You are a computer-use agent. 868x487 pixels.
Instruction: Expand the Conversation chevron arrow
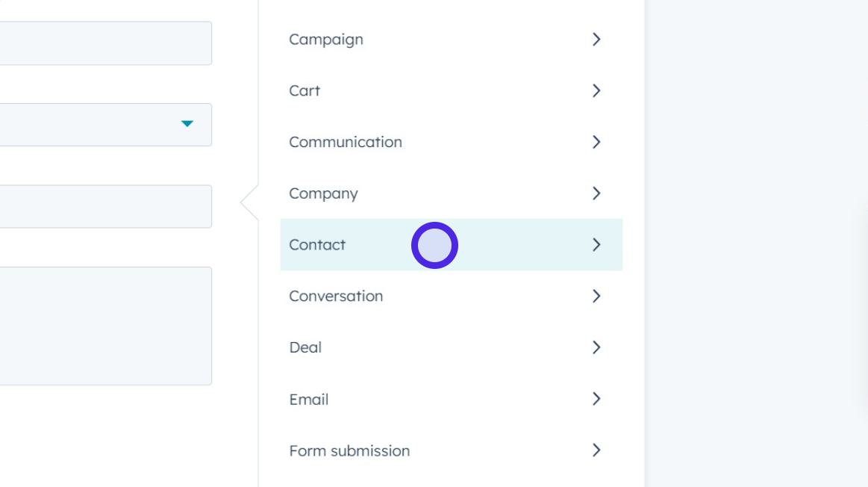pyautogui.click(x=596, y=297)
